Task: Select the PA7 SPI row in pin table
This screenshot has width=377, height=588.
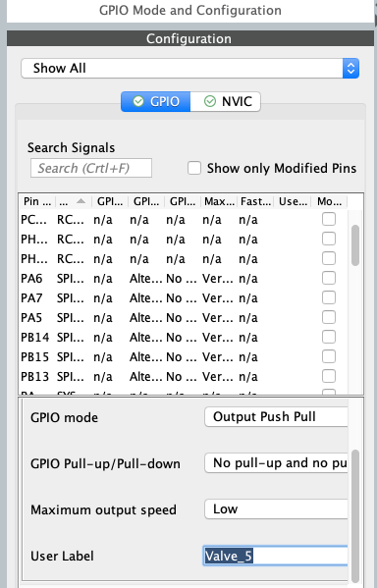Action: pos(183,298)
